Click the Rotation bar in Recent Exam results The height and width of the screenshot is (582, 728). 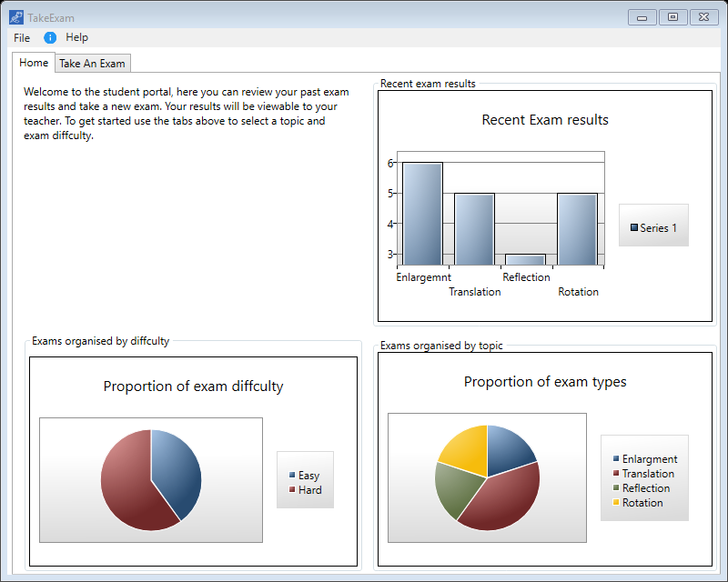[x=579, y=227]
